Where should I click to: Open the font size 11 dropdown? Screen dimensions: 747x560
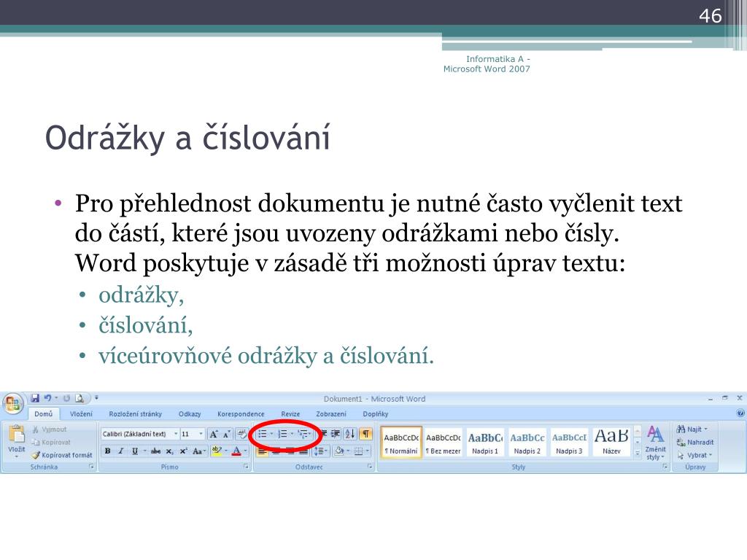pyautogui.click(x=201, y=434)
